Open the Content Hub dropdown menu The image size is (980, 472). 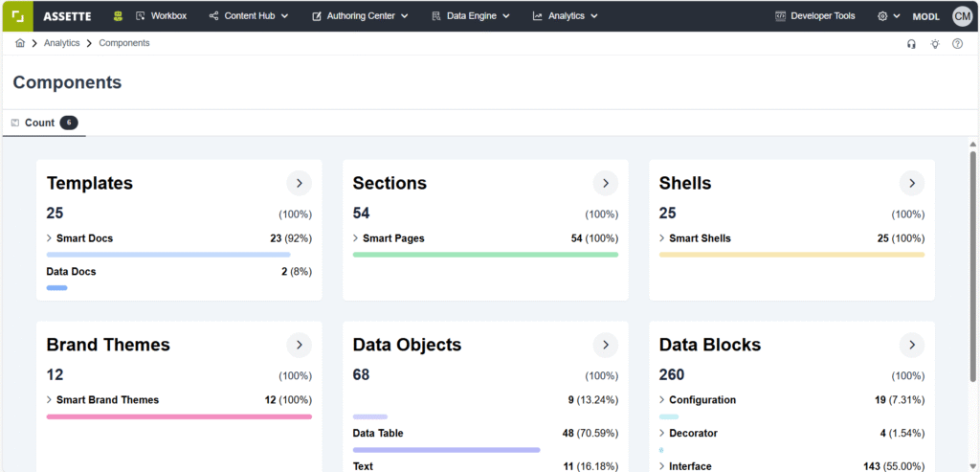[x=249, y=16]
